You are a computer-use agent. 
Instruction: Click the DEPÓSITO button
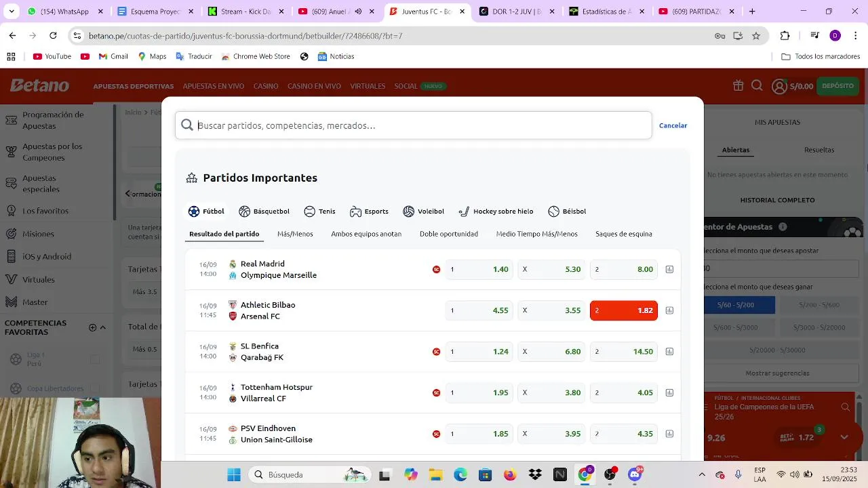point(837,86)
